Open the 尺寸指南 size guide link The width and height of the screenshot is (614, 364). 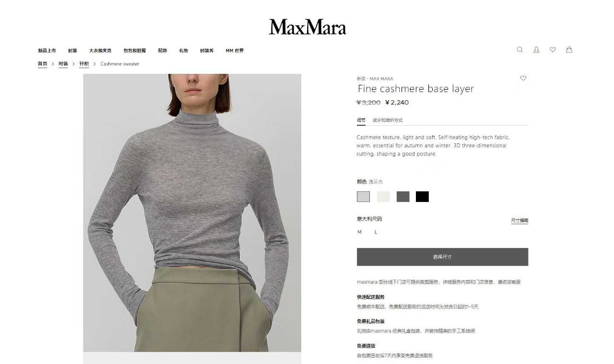pos(520,221)
